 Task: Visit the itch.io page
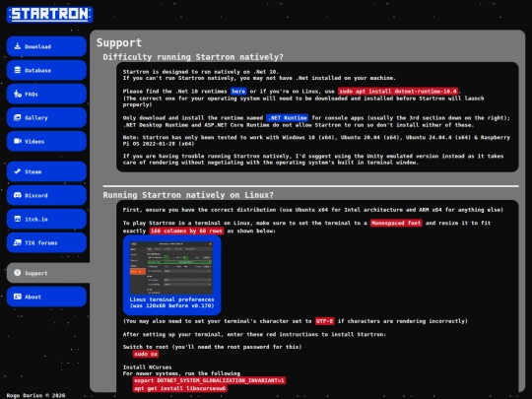point(46,219)
